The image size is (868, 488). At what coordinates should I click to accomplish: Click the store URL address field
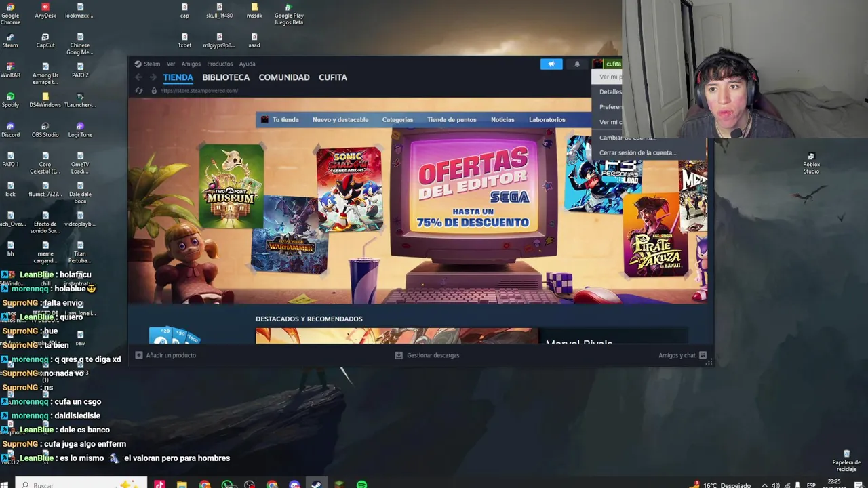(x=200, y=91)
